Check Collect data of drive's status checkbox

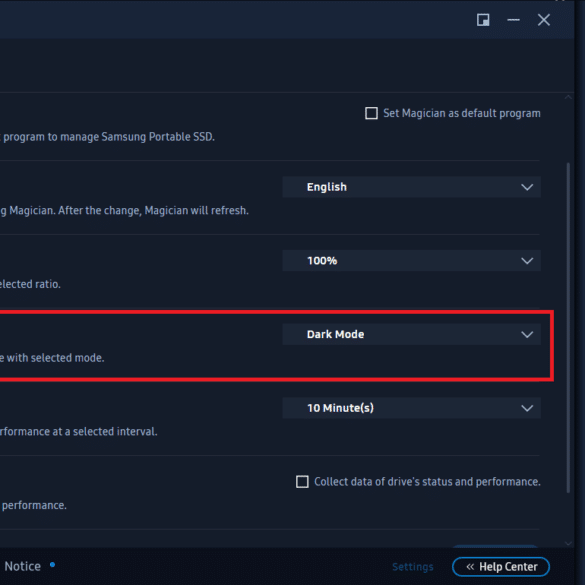tap(302, 482)
